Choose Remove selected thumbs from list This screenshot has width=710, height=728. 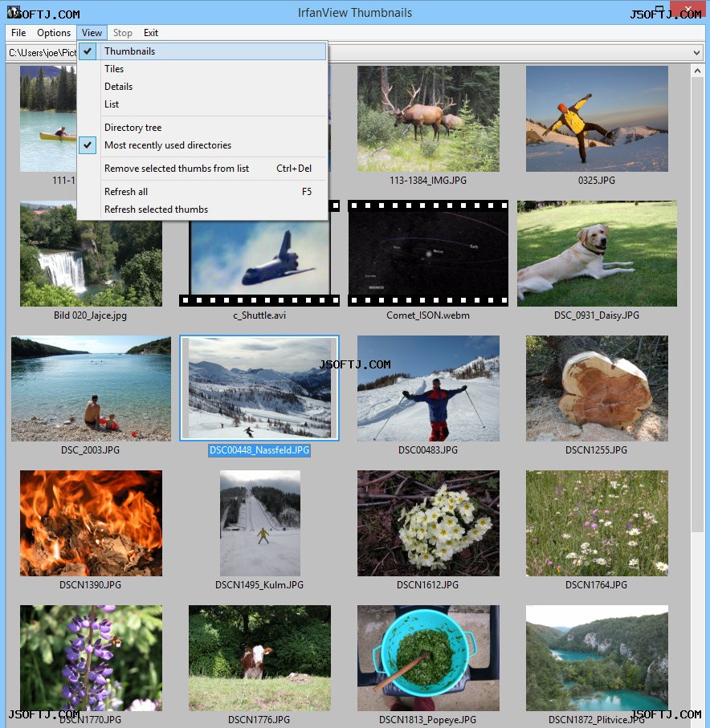(202, 168)
